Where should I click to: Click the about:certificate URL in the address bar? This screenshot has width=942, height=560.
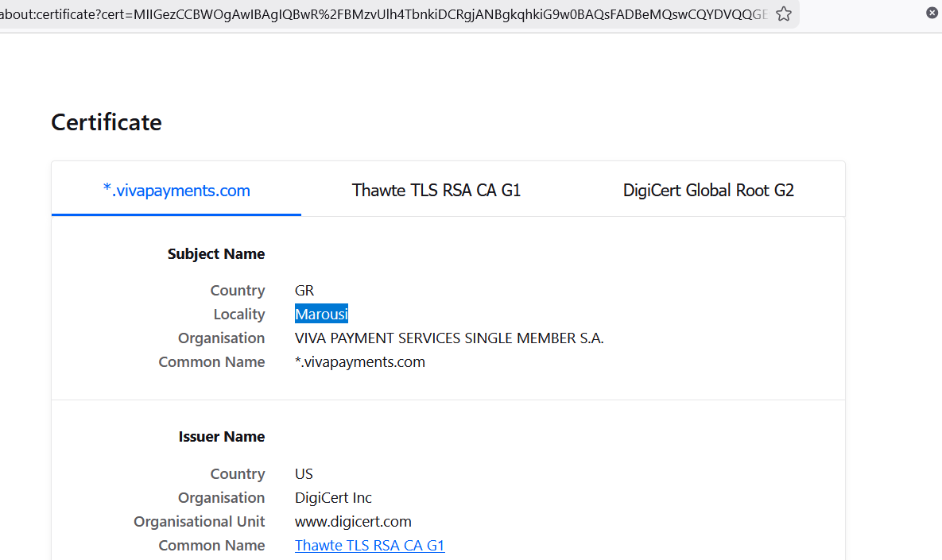point(383,14)
